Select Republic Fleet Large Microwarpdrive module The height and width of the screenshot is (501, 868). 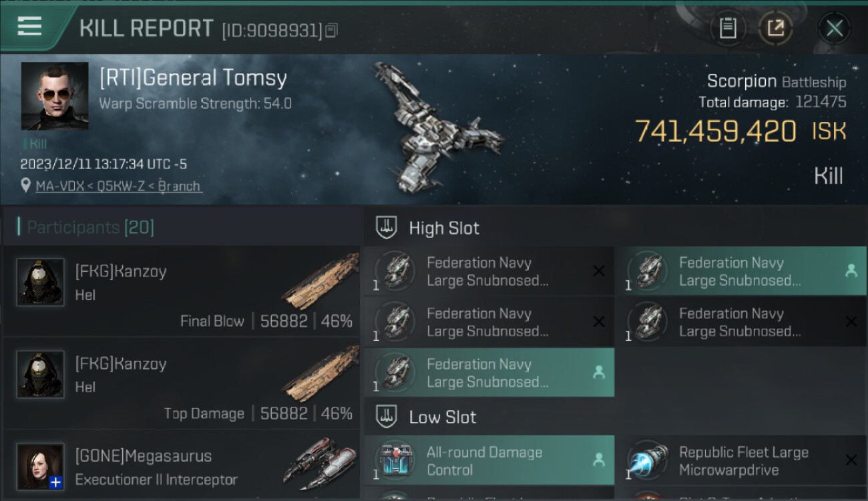741,461
